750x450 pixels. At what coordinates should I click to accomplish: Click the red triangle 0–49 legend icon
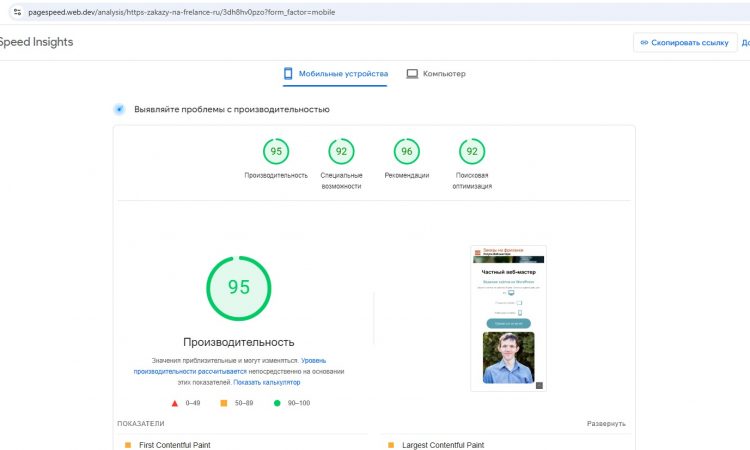pos(175,403)
